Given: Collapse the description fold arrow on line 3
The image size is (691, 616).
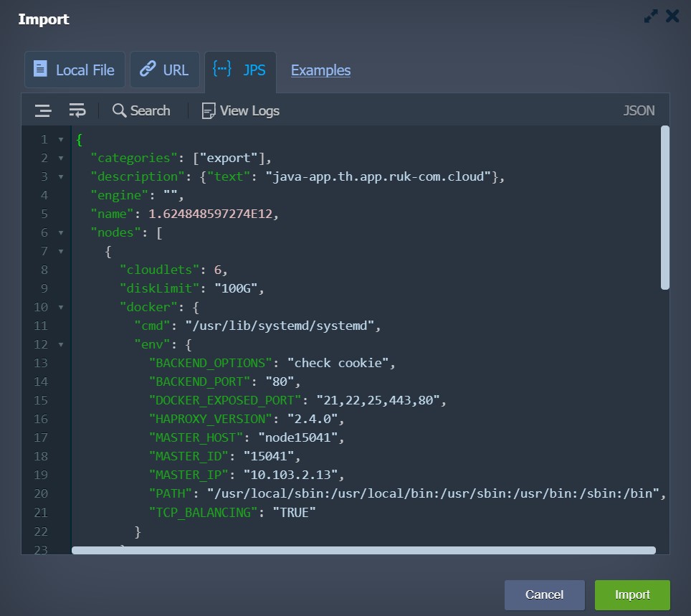Looking at the screenshot, I should point(61,177).
